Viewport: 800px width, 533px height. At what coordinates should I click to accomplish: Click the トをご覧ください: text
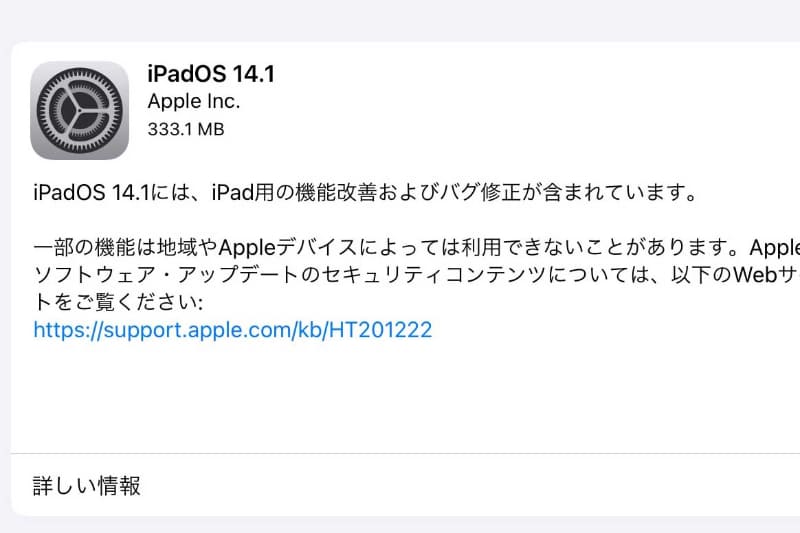[x=118, y=302]
